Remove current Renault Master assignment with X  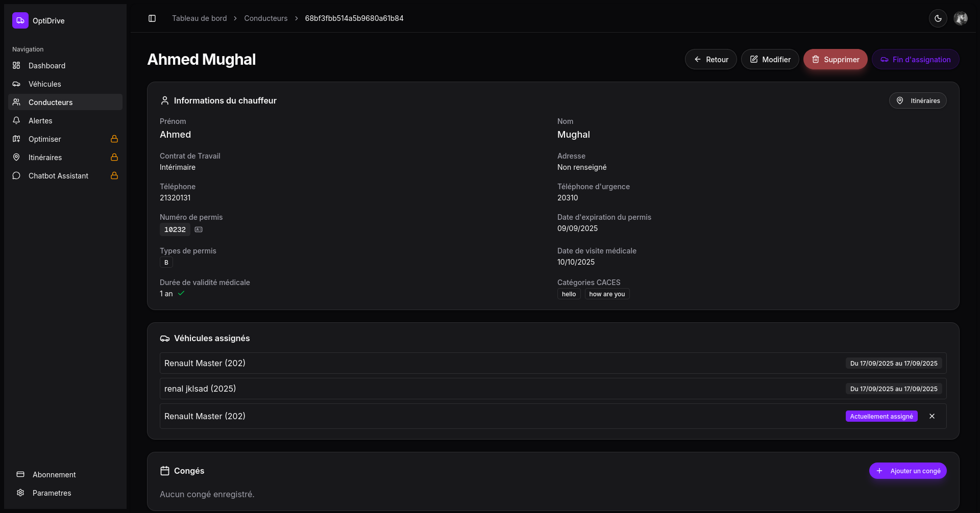[932, 416]
